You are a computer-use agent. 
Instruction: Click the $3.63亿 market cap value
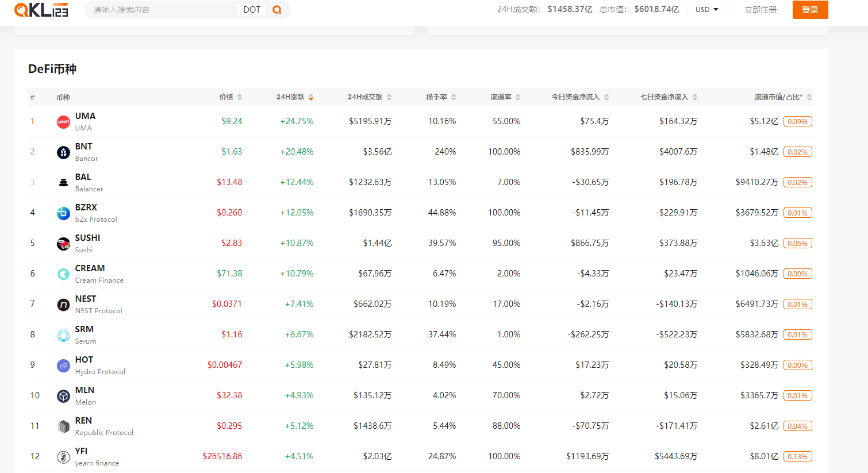coord(764,243)
